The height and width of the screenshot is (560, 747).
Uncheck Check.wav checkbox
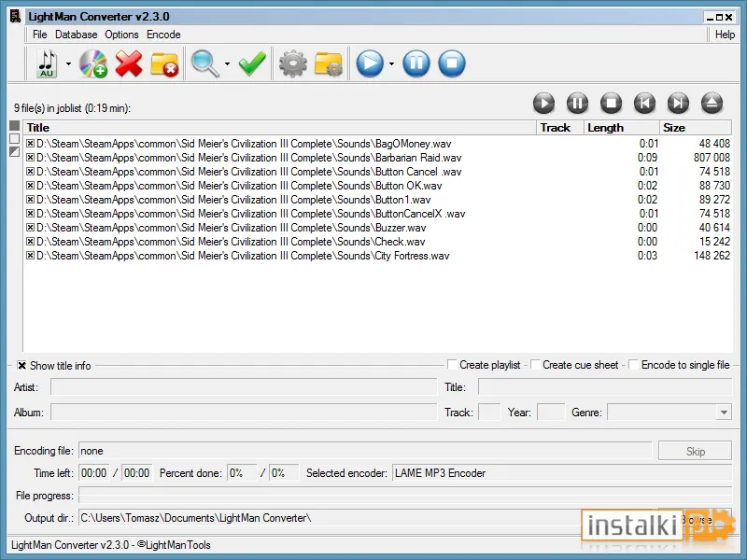tap(30, 242)
